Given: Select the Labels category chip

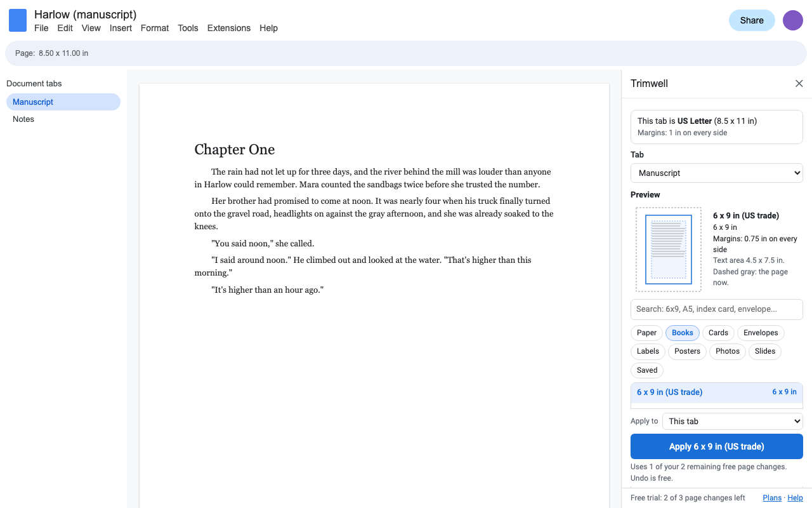Looking at the screenshot, I should click(x=648, y=351).
